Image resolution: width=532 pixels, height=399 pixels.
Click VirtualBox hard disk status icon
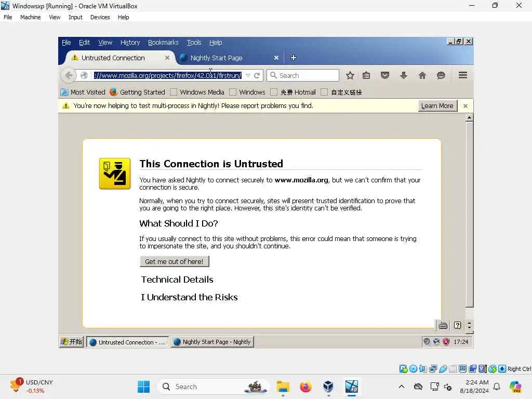pyautogui.click(x=403, y=369)
